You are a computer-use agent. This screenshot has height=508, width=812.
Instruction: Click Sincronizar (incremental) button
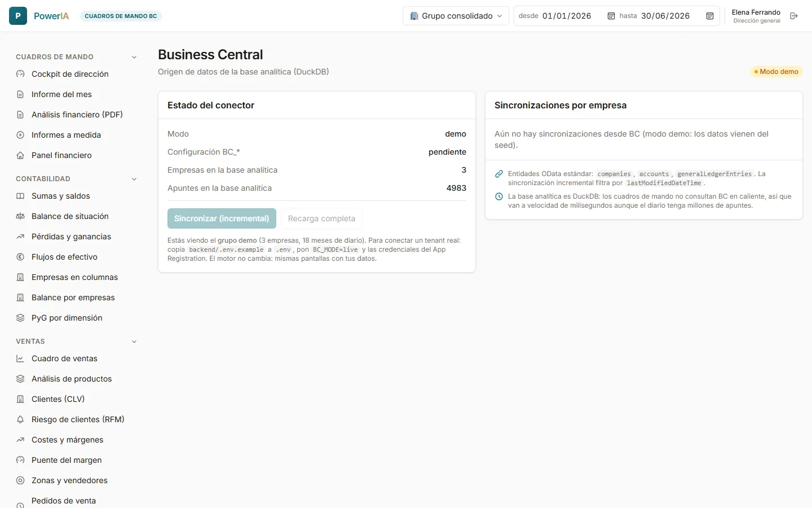click(222, 218)
